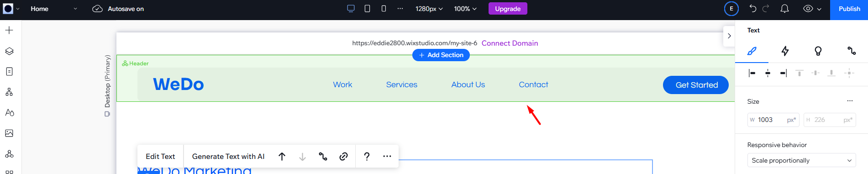Screen dimensions: 868x174
Task: Switch to desktop breakpoint view
Action: pos(351,9)
